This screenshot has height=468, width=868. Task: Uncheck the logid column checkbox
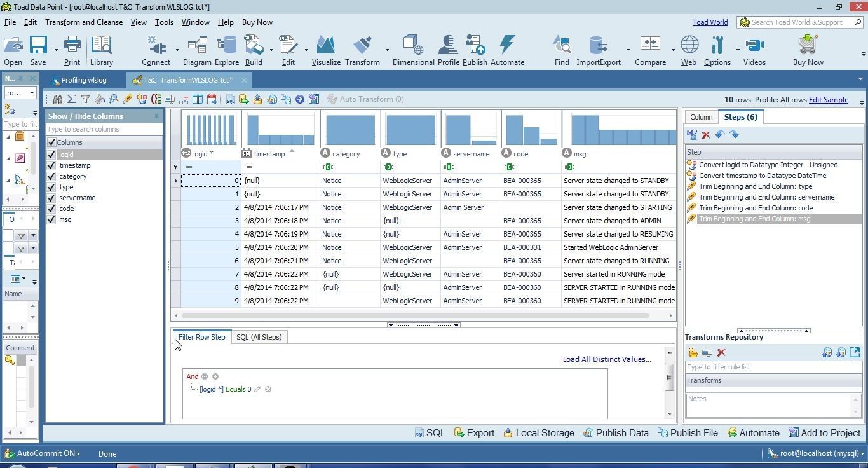point(51,155)
